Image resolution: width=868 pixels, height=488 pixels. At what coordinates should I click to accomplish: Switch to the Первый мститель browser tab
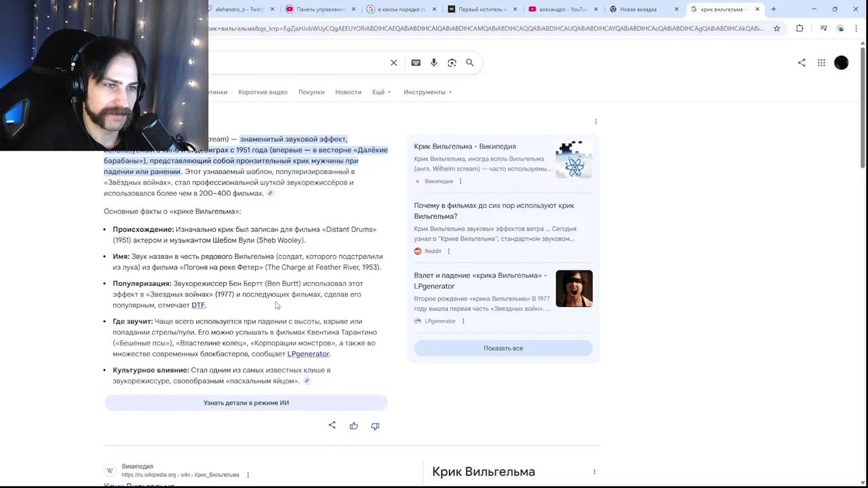click(481, 9)
